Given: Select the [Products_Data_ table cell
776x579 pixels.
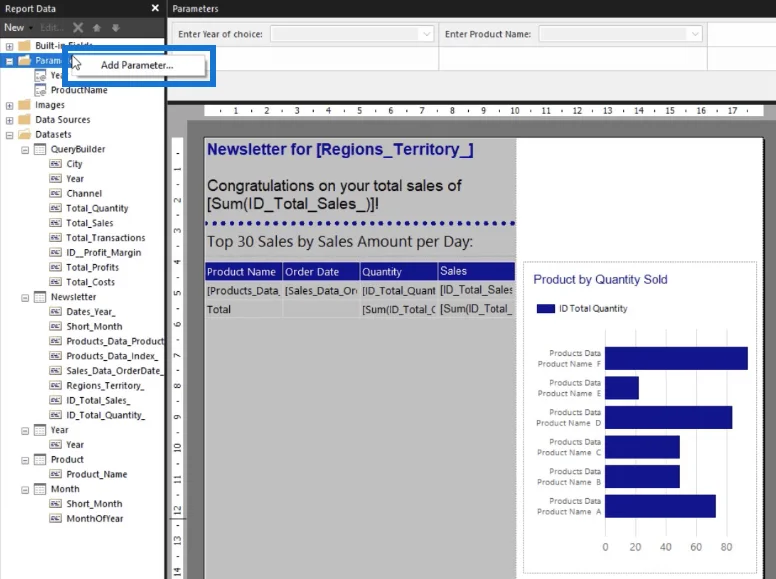Looking at the screenshot, I should click(243, 290).
